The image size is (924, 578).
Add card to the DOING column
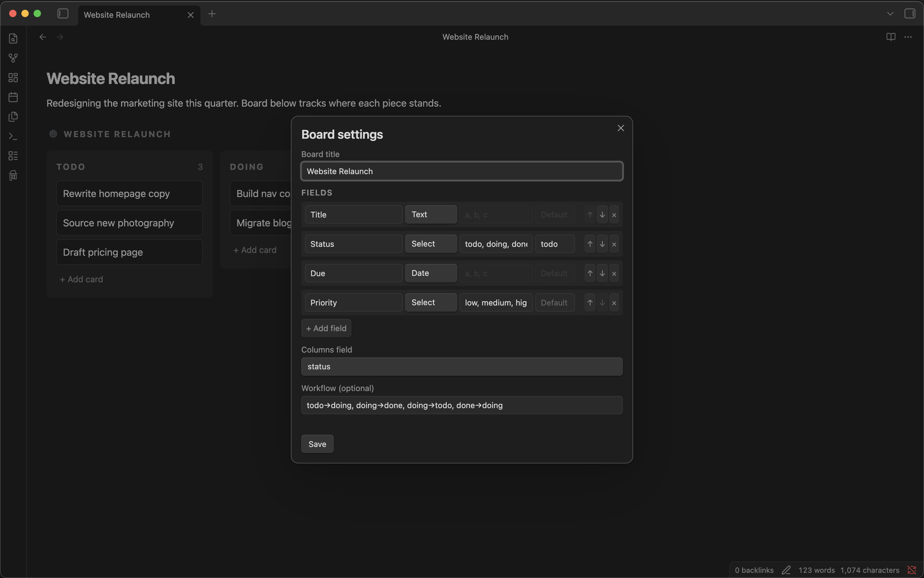255,250
